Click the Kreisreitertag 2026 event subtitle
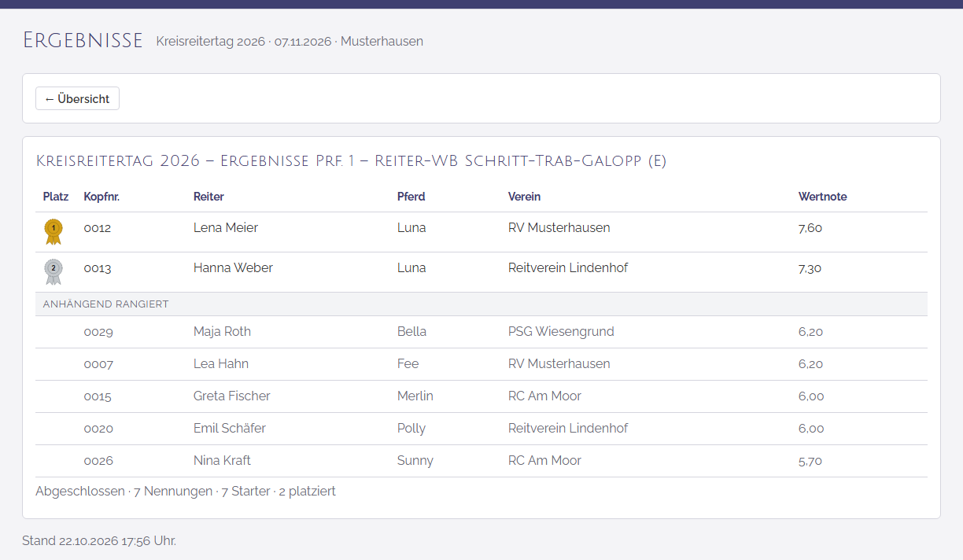This screenshot has width=963, height=560. [290, 42]
